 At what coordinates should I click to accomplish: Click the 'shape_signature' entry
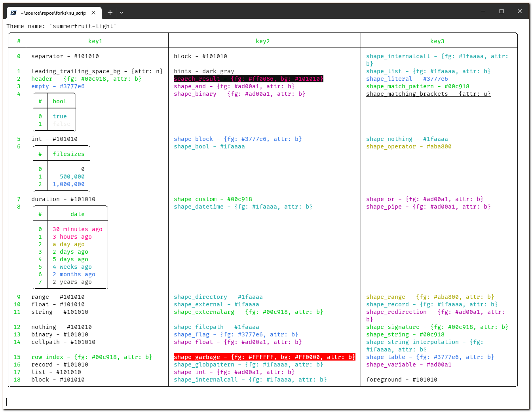(x=437, y=327)
